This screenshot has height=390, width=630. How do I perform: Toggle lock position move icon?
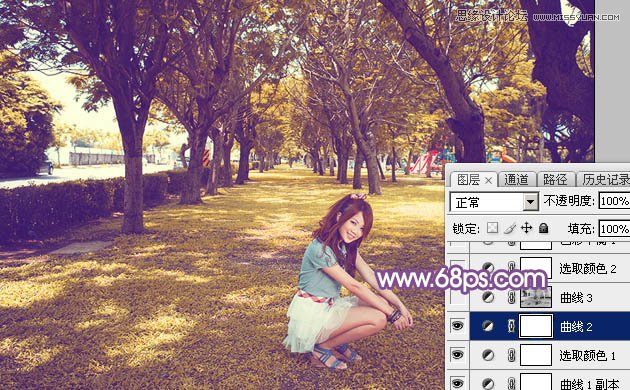click(x=526, y=229)
